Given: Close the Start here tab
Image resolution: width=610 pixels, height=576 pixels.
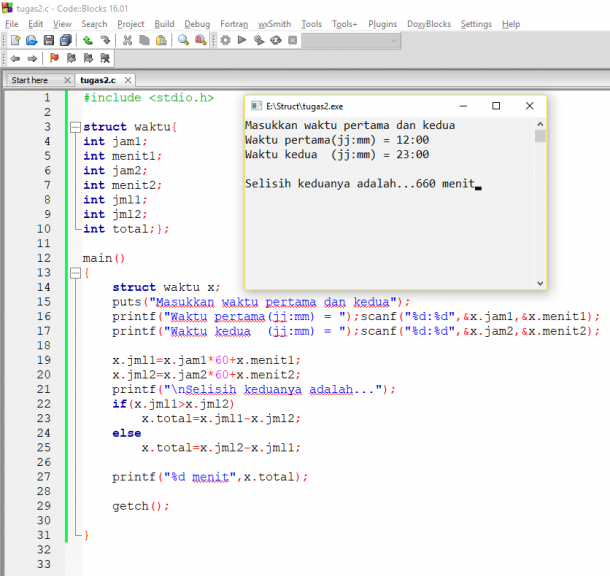Looking at the screenshot, I should pyautogui.click(x=67, y=80).
